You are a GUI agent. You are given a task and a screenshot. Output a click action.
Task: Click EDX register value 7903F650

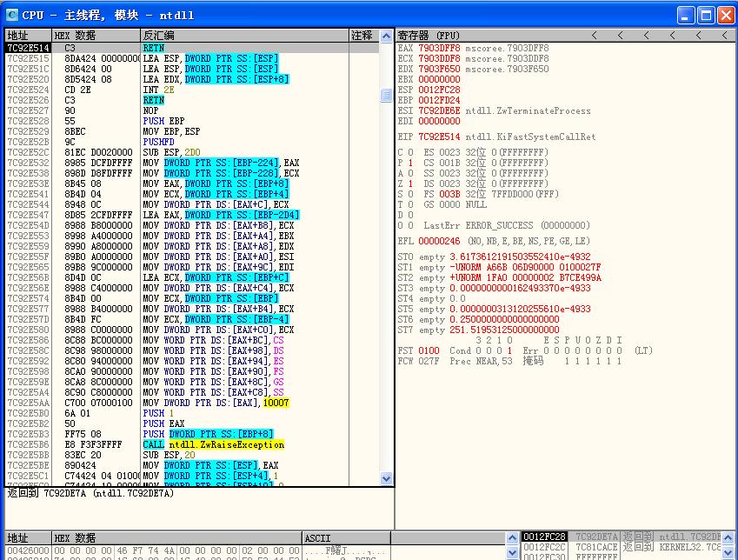tap(439, 69)
